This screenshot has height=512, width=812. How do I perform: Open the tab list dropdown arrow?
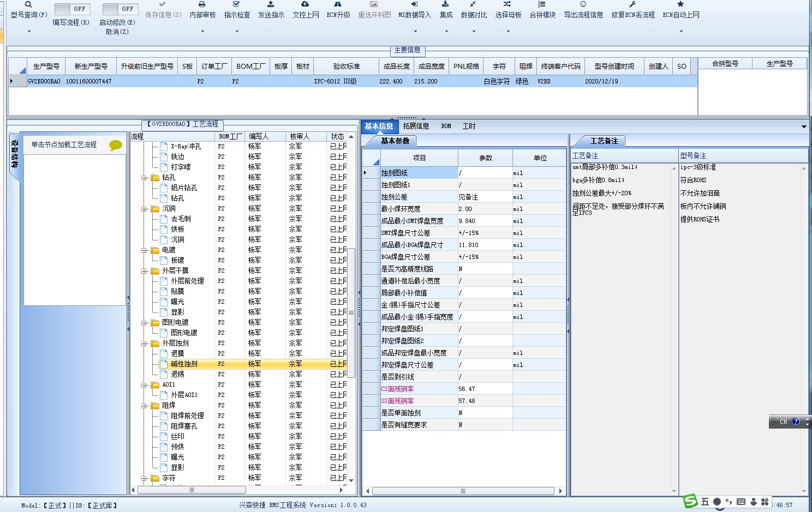(x=804, y=127)
